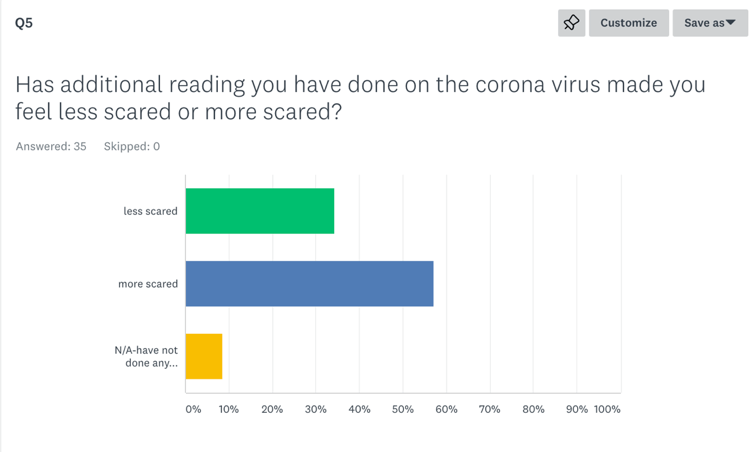754x452 pixels.
Task: Select the blue 'more scared' bar
Action: (310, 284)
